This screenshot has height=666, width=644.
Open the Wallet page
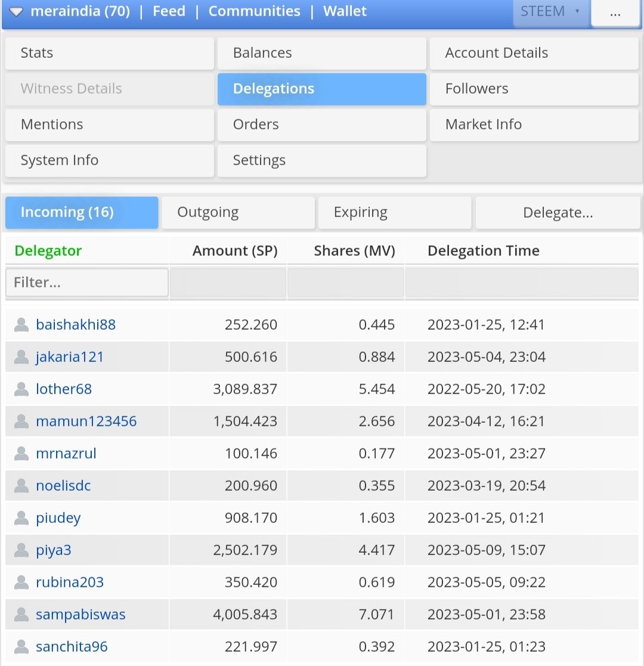[345, 11]
